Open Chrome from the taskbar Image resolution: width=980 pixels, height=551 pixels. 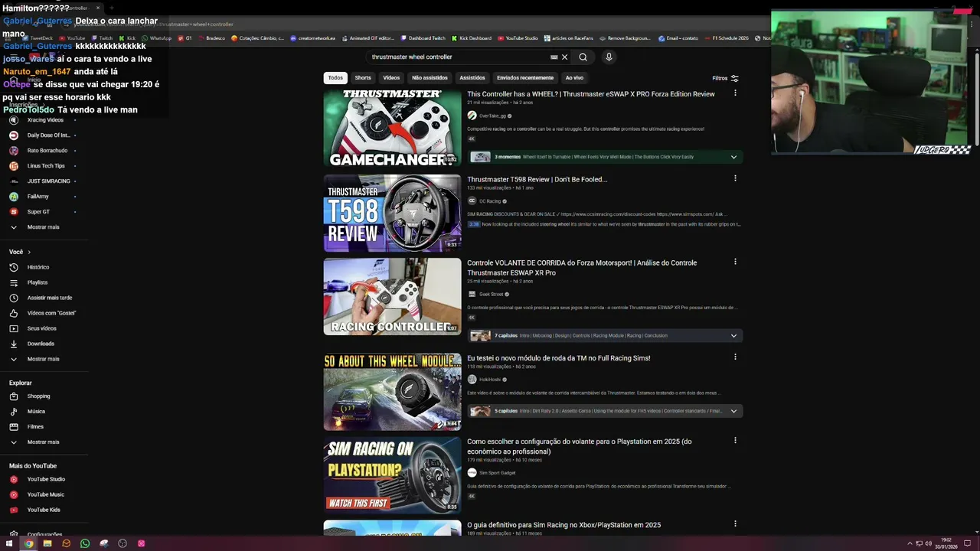coord(28,543)
